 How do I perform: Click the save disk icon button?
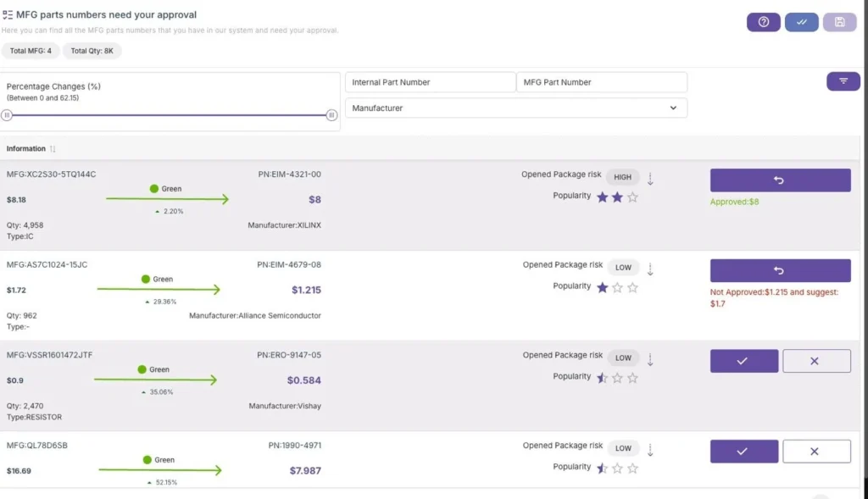(x=839, y=22)
